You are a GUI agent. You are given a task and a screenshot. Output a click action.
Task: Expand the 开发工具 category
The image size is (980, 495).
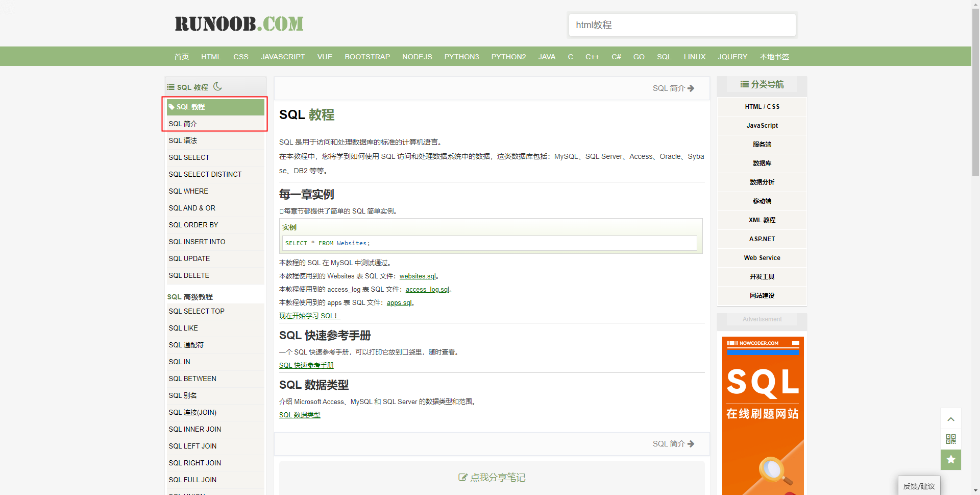point(762,277)
